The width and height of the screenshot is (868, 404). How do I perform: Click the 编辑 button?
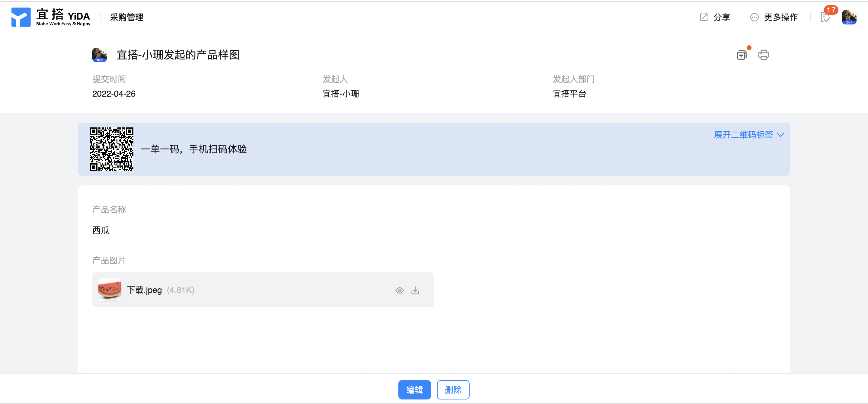coord(414,390)
